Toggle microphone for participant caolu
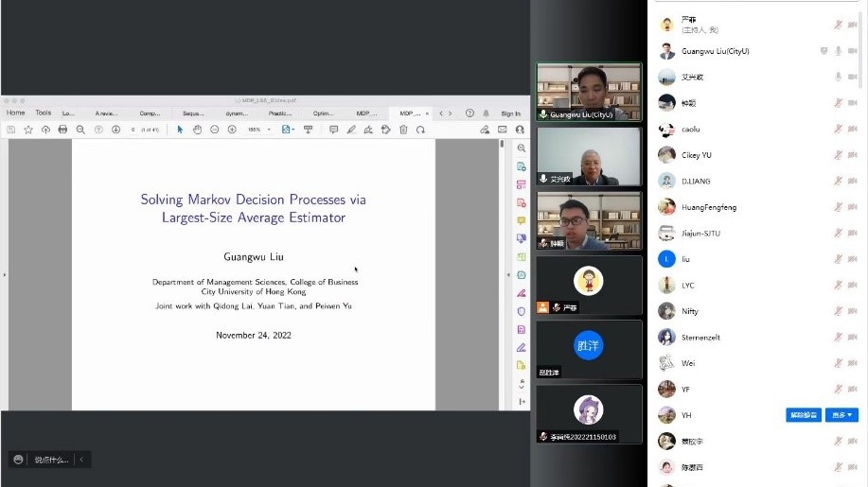868x487 pixels. (838, 129)
